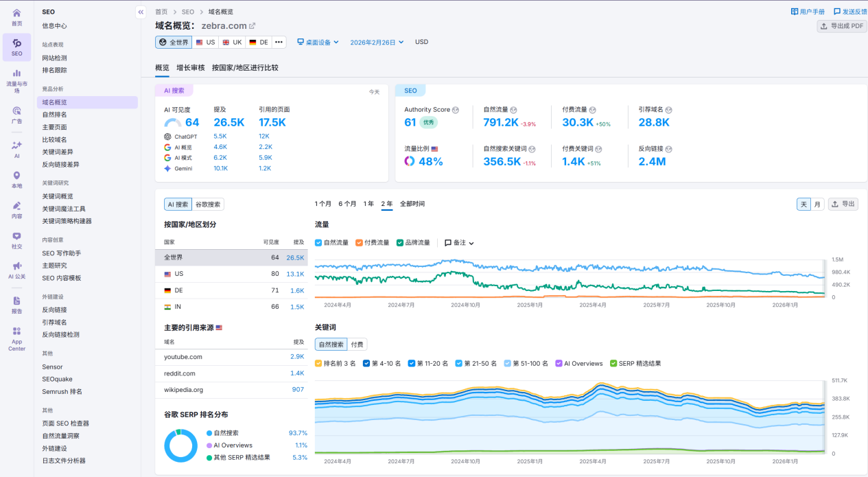Open the 内容 pencil icon
This screenshot has height=477, width=868.
point(16,206)
